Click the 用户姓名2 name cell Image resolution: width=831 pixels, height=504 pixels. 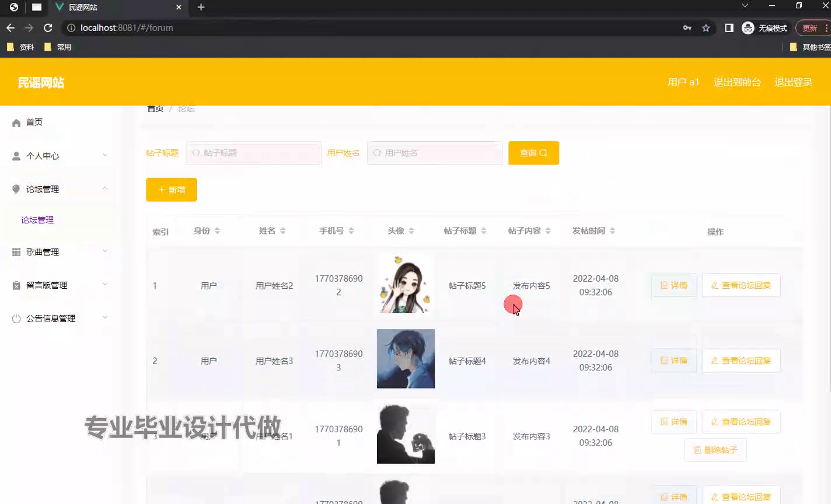274,286
